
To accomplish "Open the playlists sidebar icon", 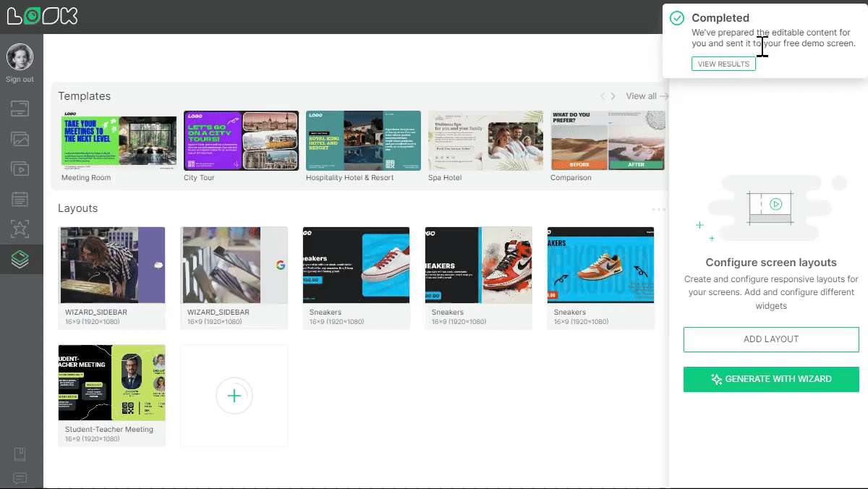I will point(20,169).
